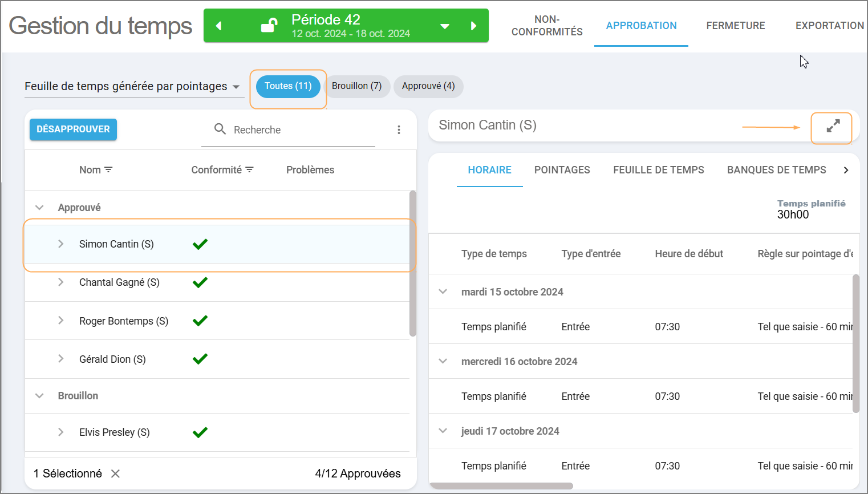
Task: Filter list by Approuvé (4) chip
Action: tap(428, 86)
